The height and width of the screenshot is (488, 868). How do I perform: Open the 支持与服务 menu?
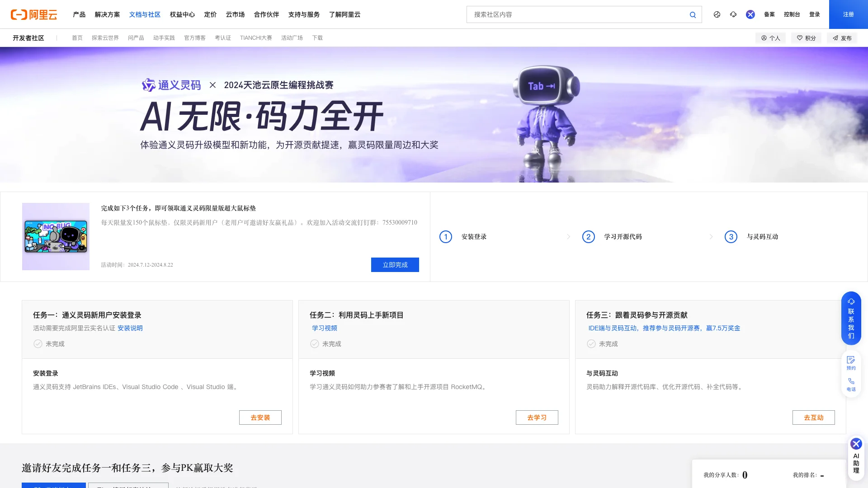304,14
